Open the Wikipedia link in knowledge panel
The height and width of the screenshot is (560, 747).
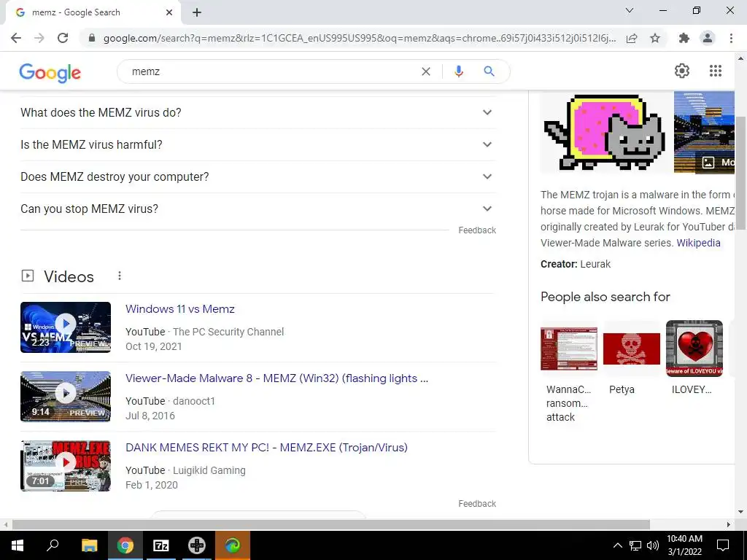tap(698, 243)
